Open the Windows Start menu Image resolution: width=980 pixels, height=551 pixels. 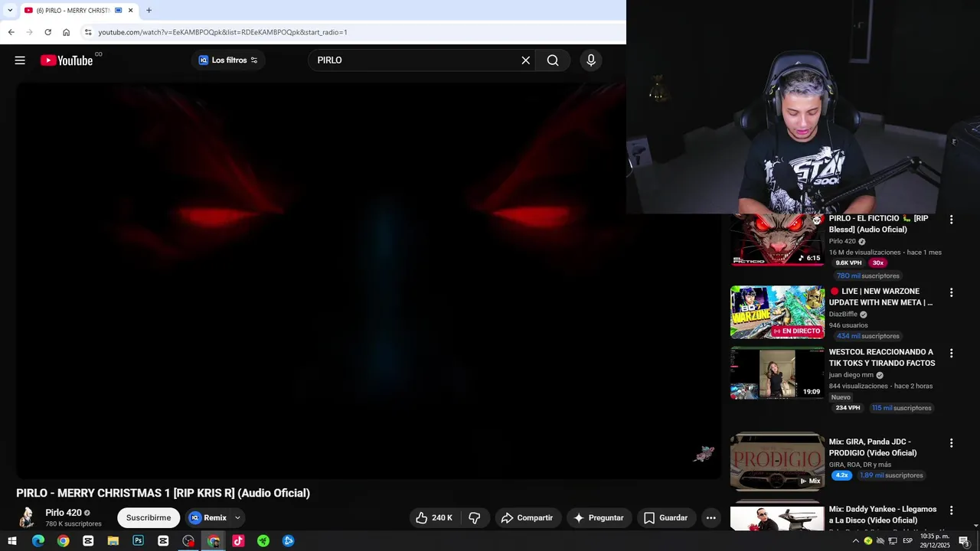[x=12, y=541]
